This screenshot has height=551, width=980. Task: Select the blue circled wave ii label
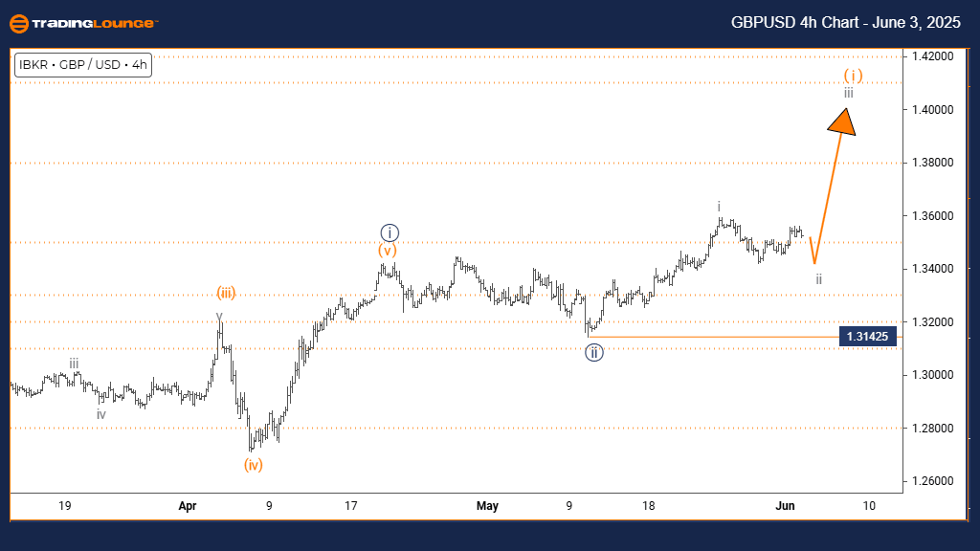[x=594, y=352]
